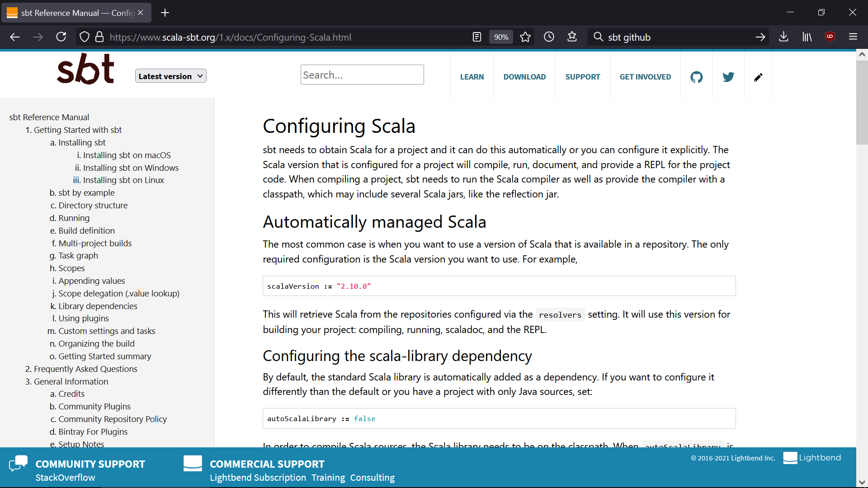Open Build definition in sidebar
This screenshot has height=488, width=868.
point(86,230)
